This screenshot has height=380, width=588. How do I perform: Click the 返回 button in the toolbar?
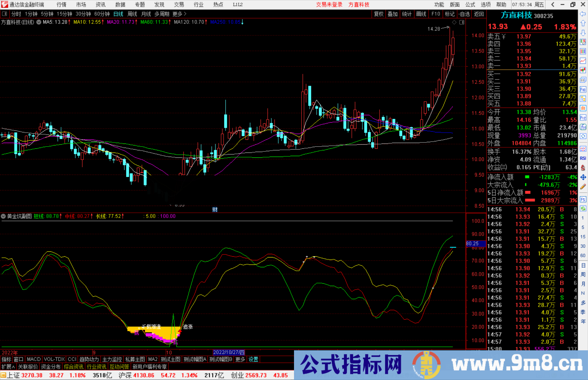(x=479, y=14)
